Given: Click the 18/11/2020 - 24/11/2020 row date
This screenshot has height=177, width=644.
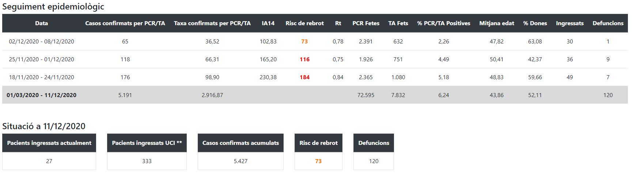Looking at the screenshot, I should 41,77.
